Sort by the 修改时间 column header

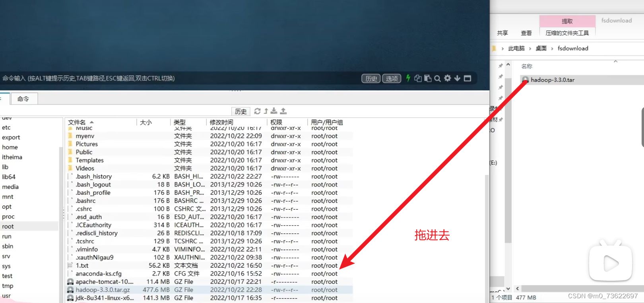pyautogui.click(x=221, y=122)
